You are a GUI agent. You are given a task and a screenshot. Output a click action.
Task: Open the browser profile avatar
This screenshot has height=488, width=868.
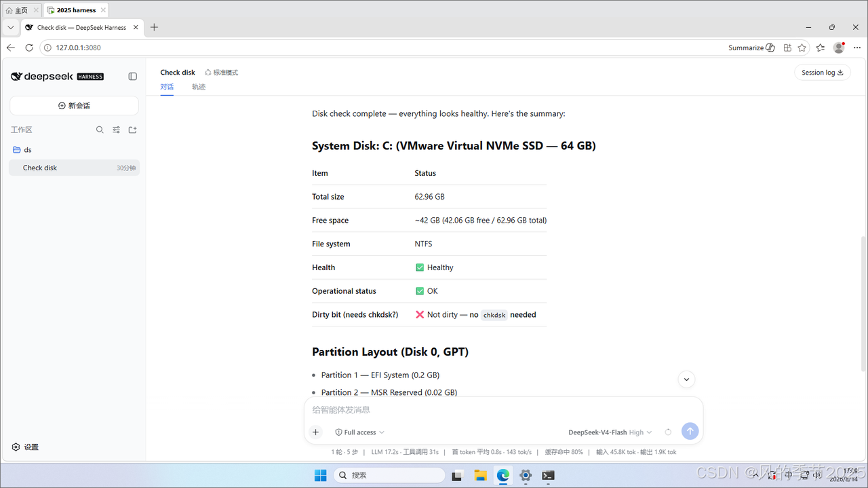coord(839,48)
